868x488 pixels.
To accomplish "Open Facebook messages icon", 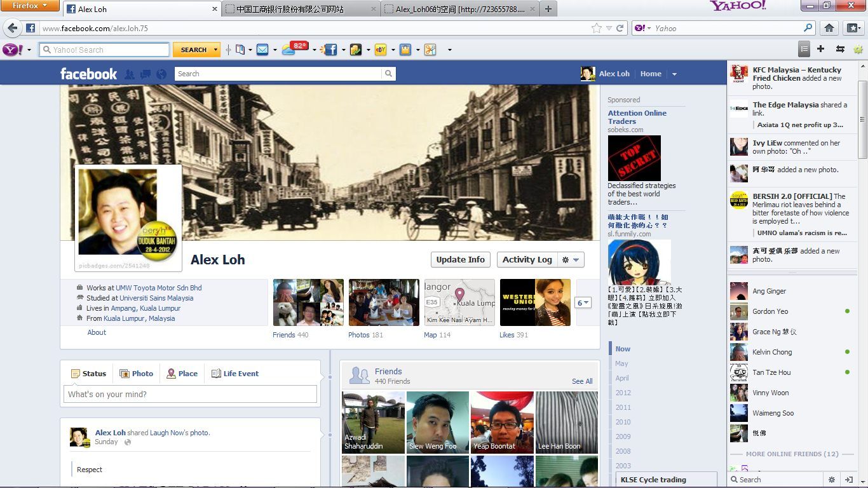I will [146, 74].
